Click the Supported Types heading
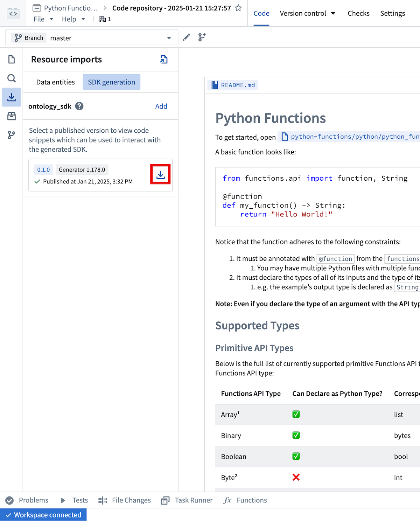Image resolution: width=420 pixels, height=521 pixels. 257,326
